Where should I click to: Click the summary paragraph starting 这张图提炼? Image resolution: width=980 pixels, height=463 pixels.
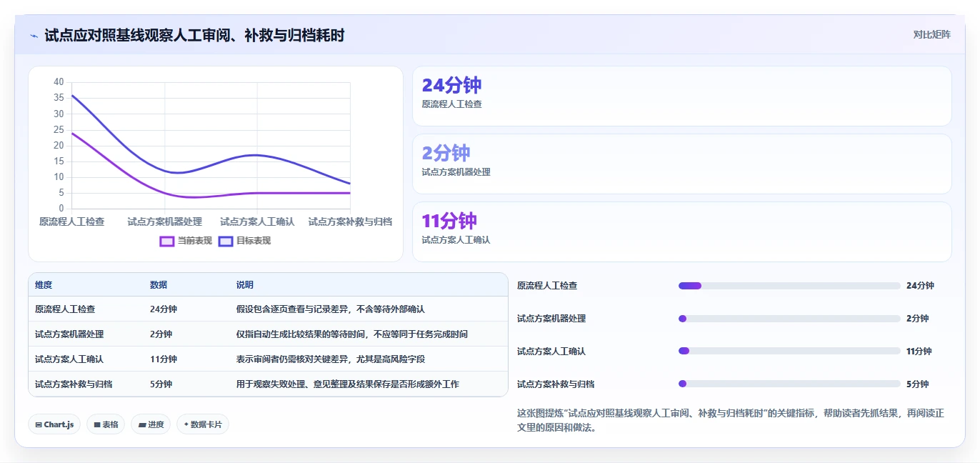[x=731, y=420]
